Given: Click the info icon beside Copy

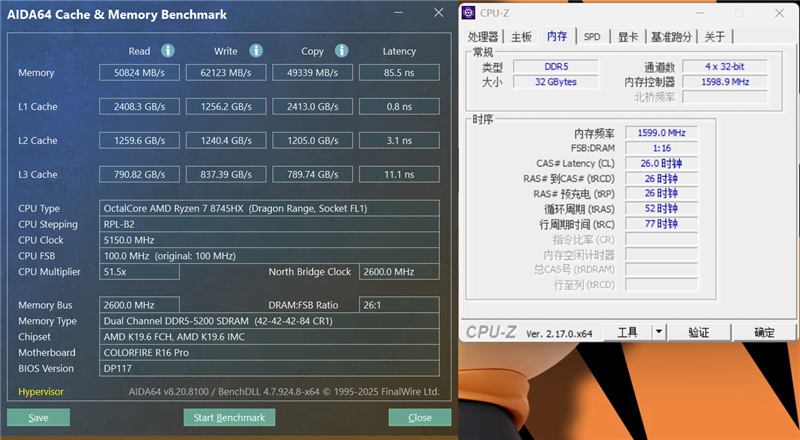Looking at the screenshot, I should (x=341, y=51).
